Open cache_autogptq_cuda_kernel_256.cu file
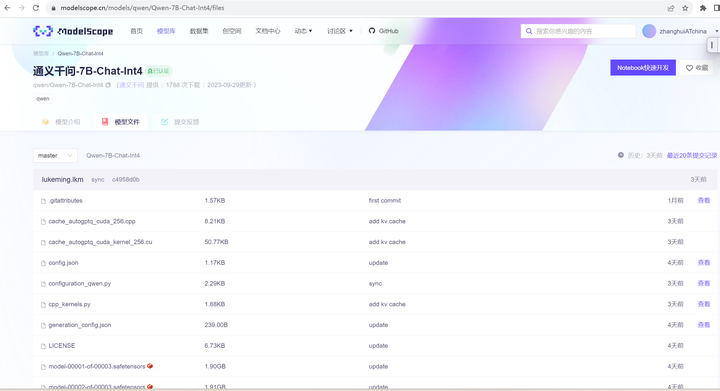Viewport: 720px width, 391px height. (100, 242)
